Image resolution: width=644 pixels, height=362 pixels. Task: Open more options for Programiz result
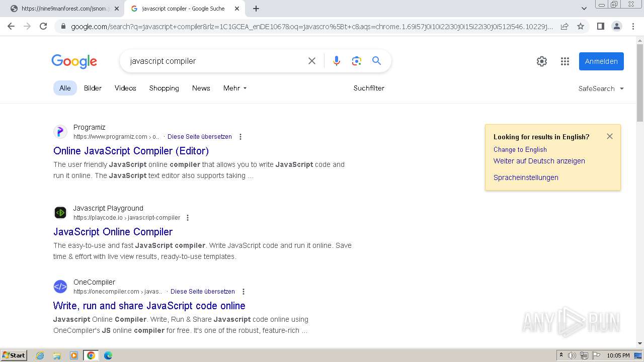point(240,137)
